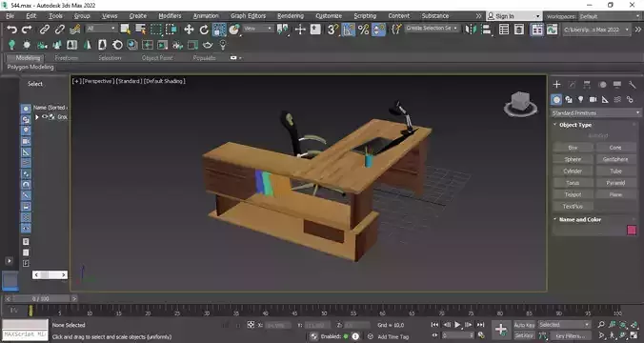Viewport: 644px width, 343px height.
Task: Expand the group tree item arrow
Action: point(37,117)
